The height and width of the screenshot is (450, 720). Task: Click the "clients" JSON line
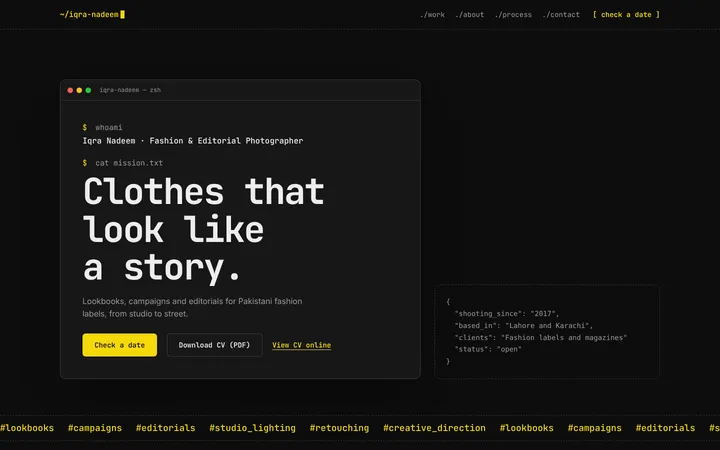(540, 338)
